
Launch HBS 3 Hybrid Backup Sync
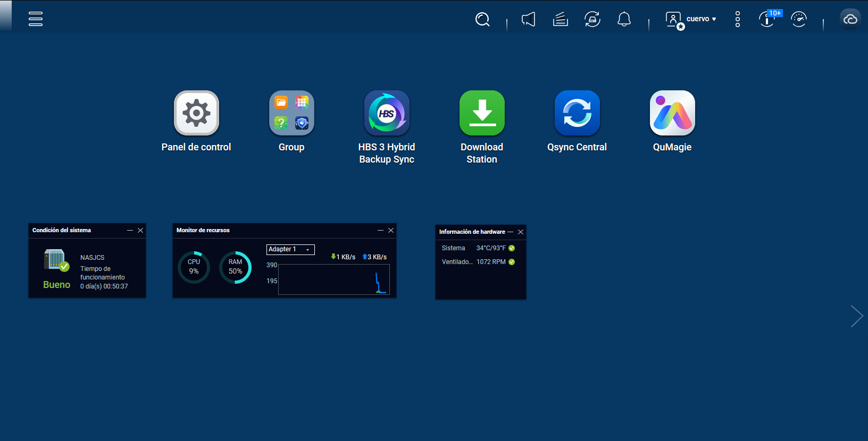tap(387, 113)
